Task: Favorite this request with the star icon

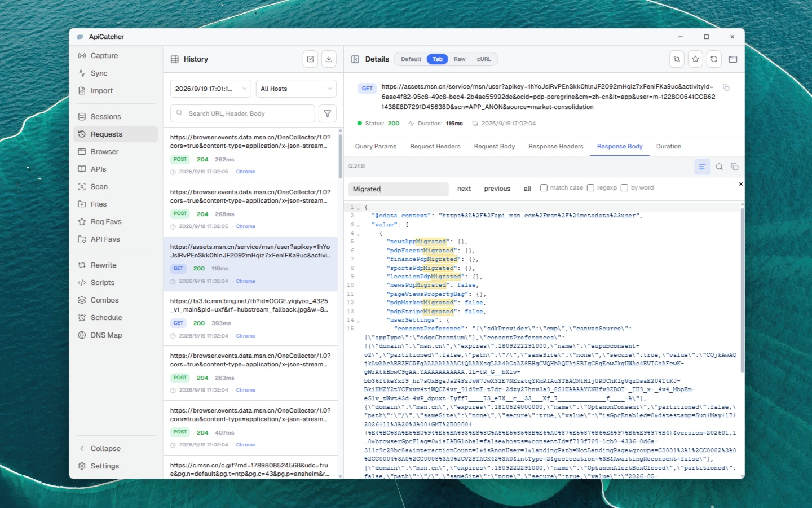Action: [x=695, y=59]
